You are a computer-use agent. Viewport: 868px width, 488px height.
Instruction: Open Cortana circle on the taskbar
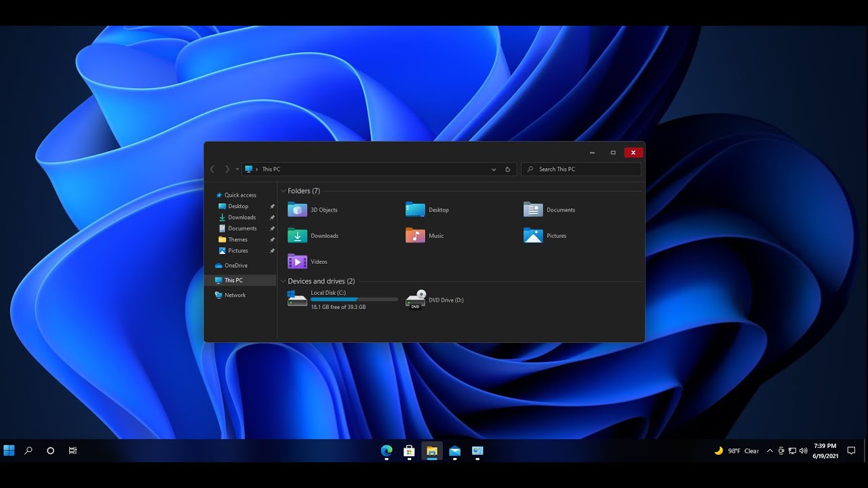pyautogui.click(x=50, y=451)
